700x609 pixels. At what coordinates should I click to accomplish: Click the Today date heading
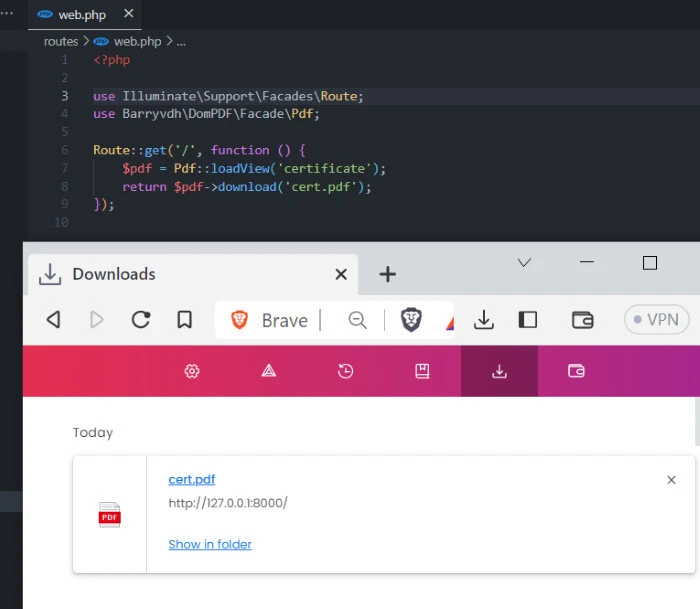click(x=93, y=433)
